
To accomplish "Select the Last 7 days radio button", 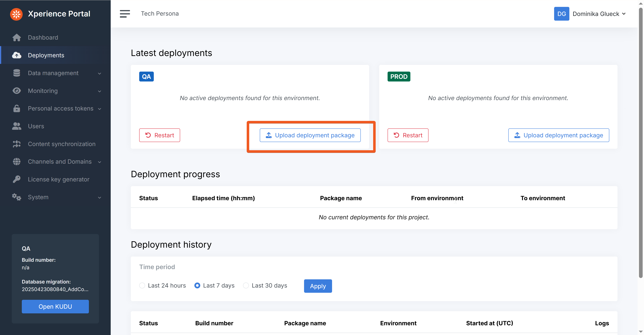I will [197, 286].
